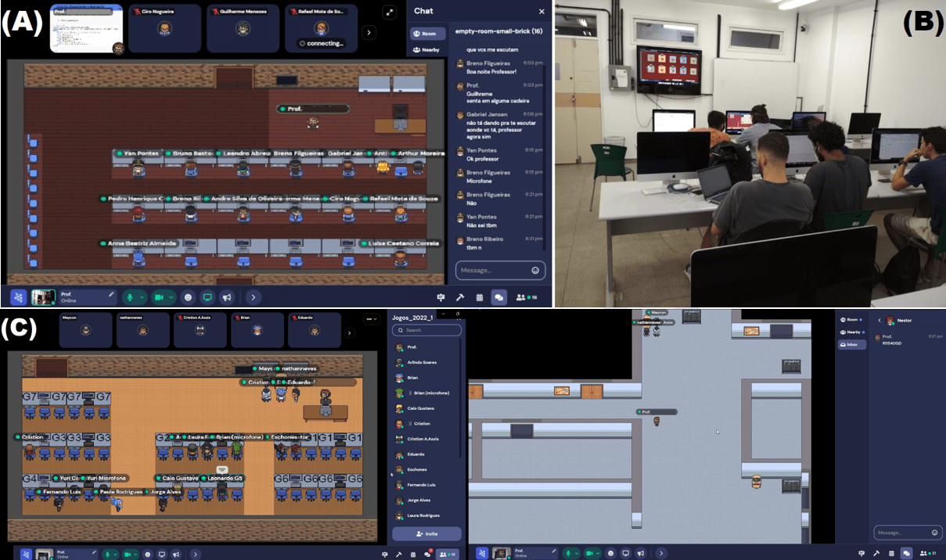946x560 pixels.
Task: Turn off the camera in panel A toolbar
Action: pyautogui.click(x=160, y=297)
